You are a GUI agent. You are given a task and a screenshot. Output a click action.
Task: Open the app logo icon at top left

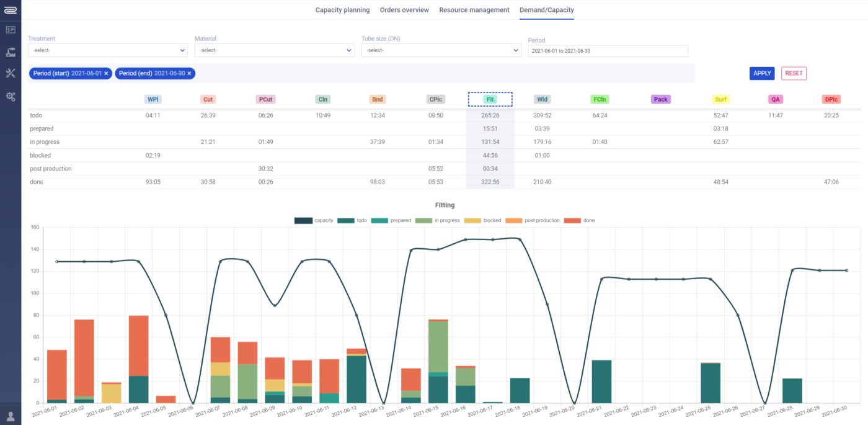pyautogui.click(x=10, y=10)
